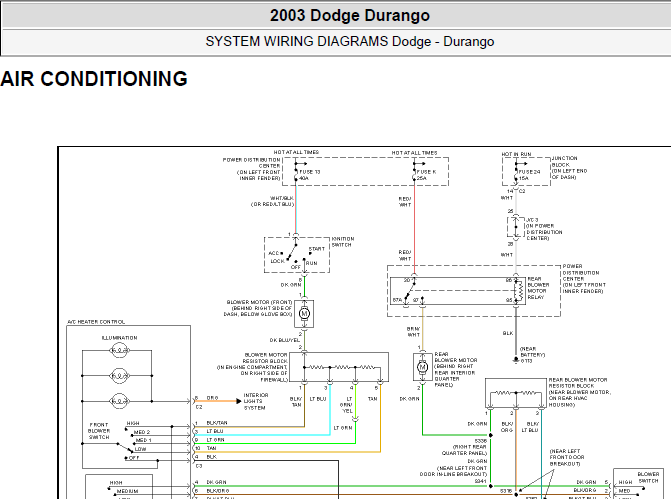Click the "S338" splice label
The height and width of the screenshot is (499, 671).
(x=481, y=440)
